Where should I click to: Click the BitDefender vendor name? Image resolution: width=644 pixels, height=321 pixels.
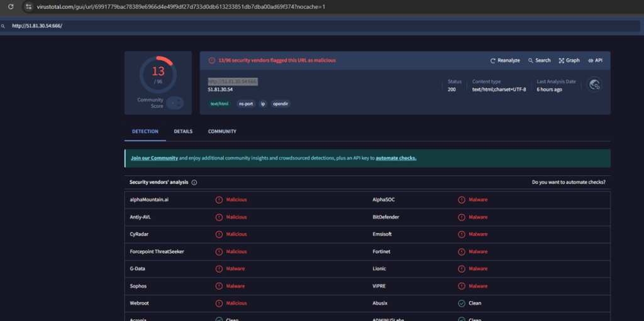[x=386, y=217]
